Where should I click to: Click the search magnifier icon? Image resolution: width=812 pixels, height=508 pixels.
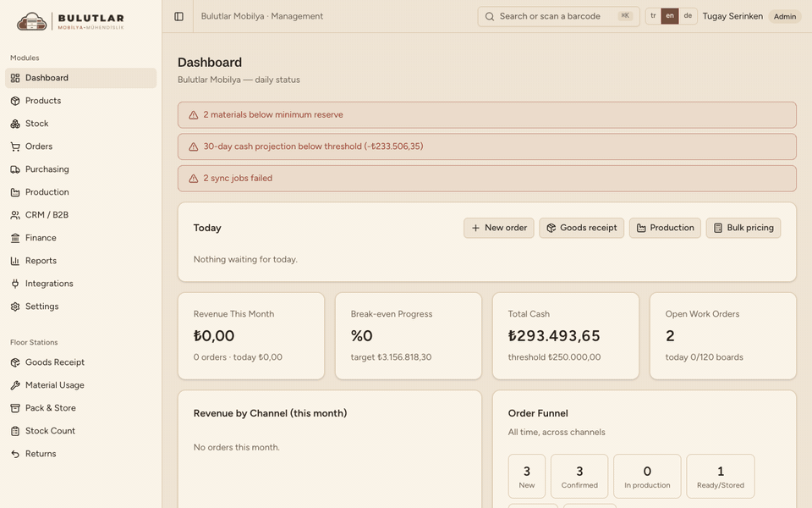click(490, 17)
